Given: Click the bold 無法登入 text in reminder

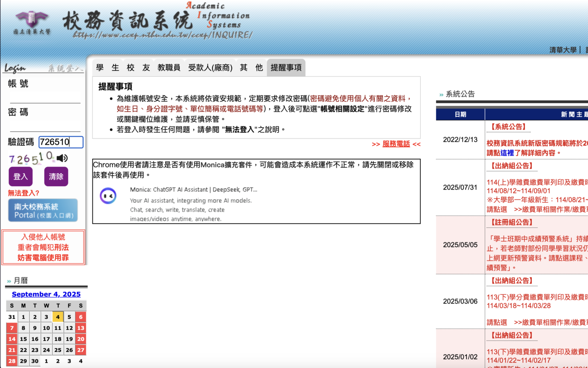Looking at the screenshot, I should 239,130.
